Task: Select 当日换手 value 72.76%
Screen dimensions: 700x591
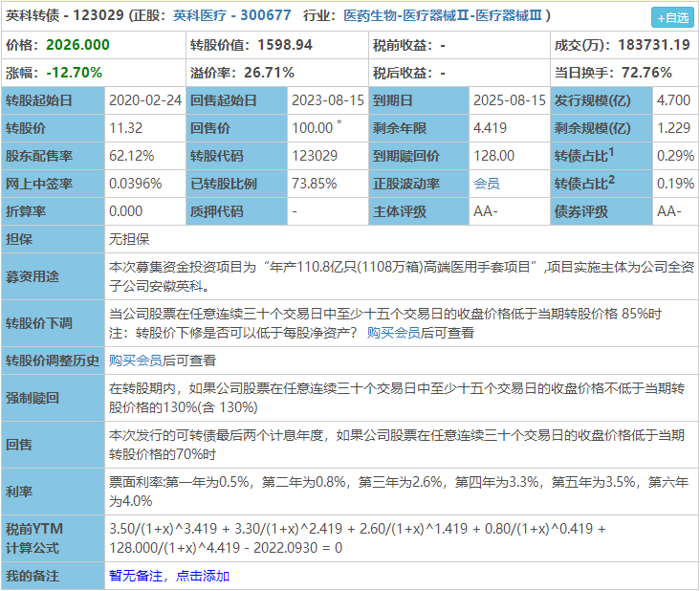Action: pyautogui.click(x=646, y=73)
